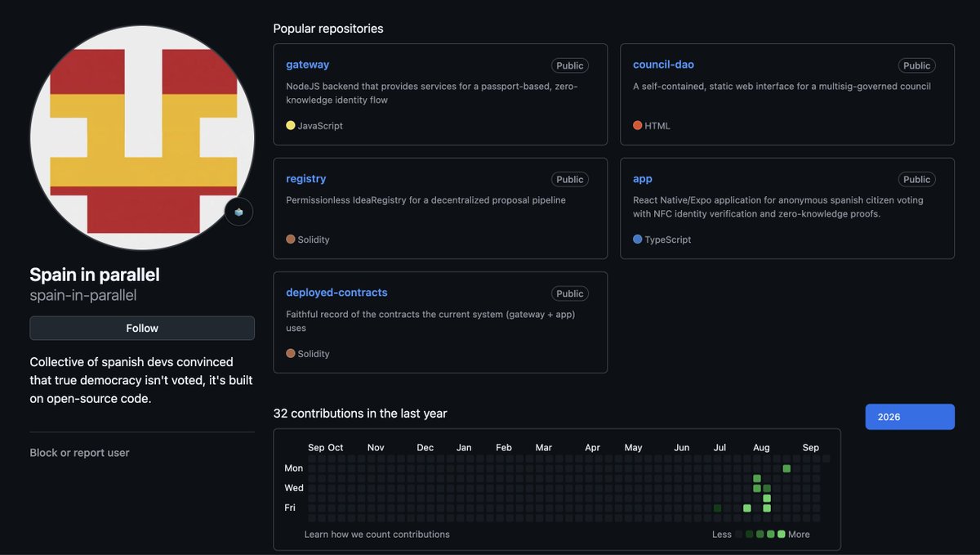
Task: Click the Wed weekday label
Action: 294,488
